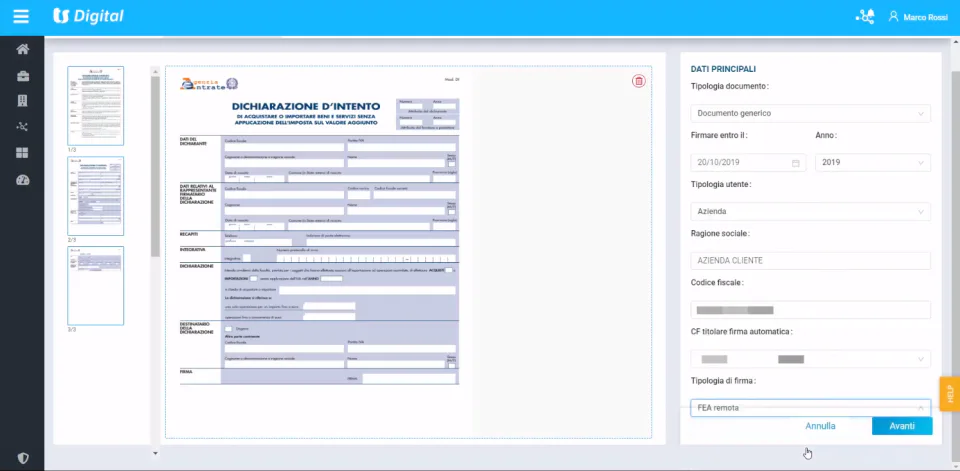Open the hamburger menu
This screenshot has width=960, height=471.
21,17
